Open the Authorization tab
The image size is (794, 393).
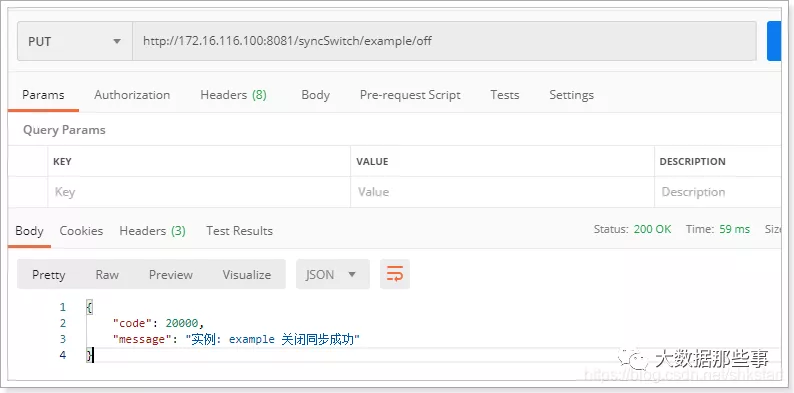click(x=132, y=95)
